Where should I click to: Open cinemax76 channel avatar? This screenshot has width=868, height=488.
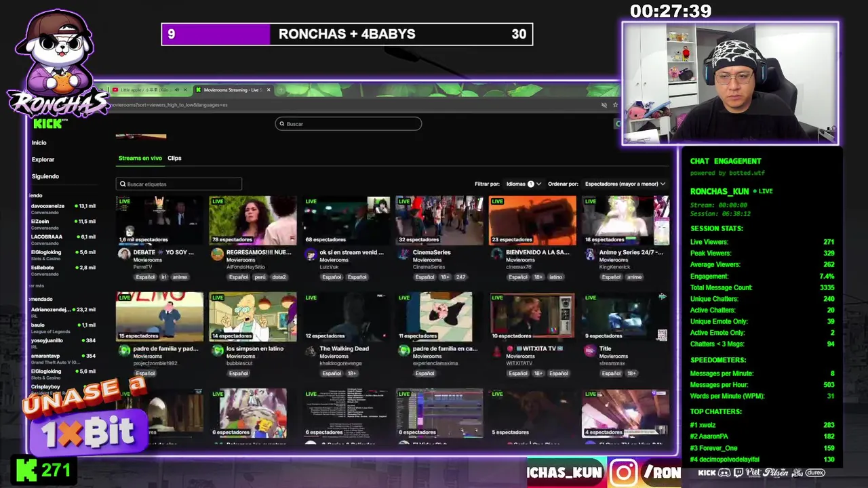pos(497,253)
